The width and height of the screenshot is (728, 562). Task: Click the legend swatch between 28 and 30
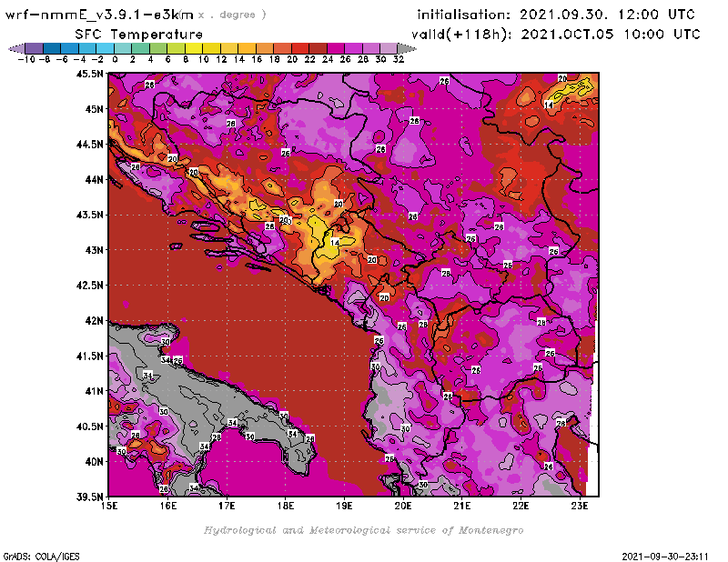click(x=371, y=48)
